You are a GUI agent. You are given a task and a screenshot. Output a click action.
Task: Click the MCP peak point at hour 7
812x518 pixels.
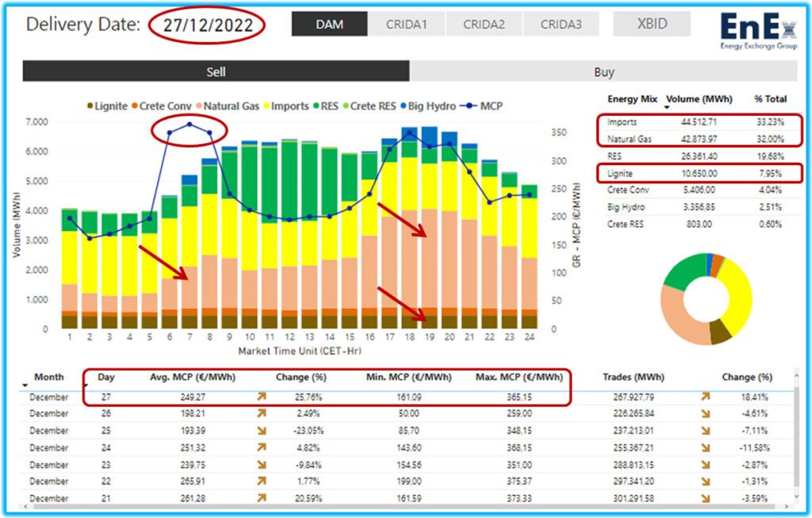coord(190,125)
